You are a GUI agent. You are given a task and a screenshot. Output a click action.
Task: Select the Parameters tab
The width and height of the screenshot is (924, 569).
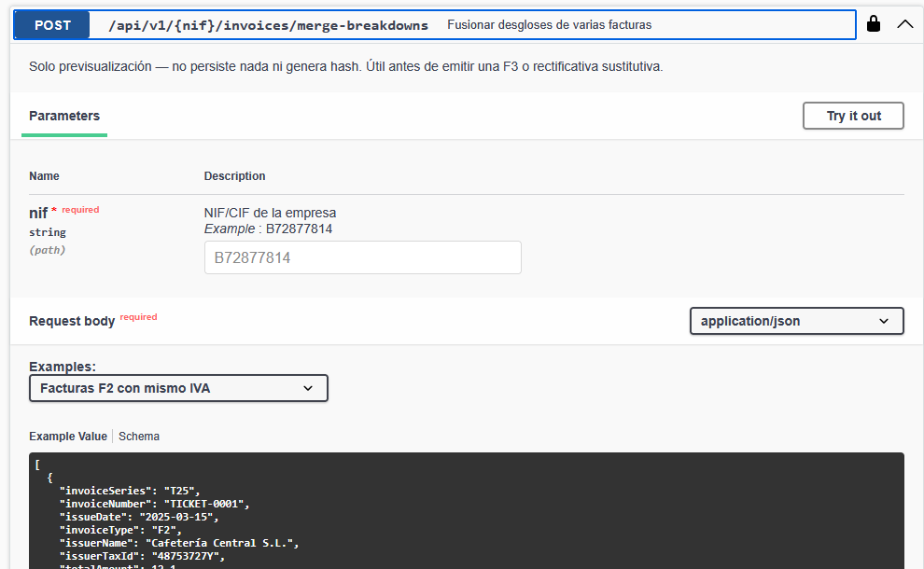64,116
